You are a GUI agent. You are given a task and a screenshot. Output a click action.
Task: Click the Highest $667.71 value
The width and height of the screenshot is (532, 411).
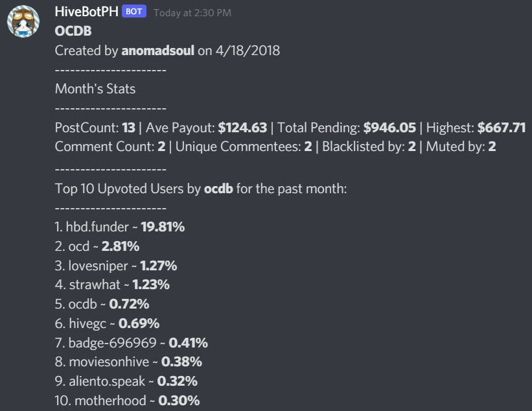[x=502, y=128]
